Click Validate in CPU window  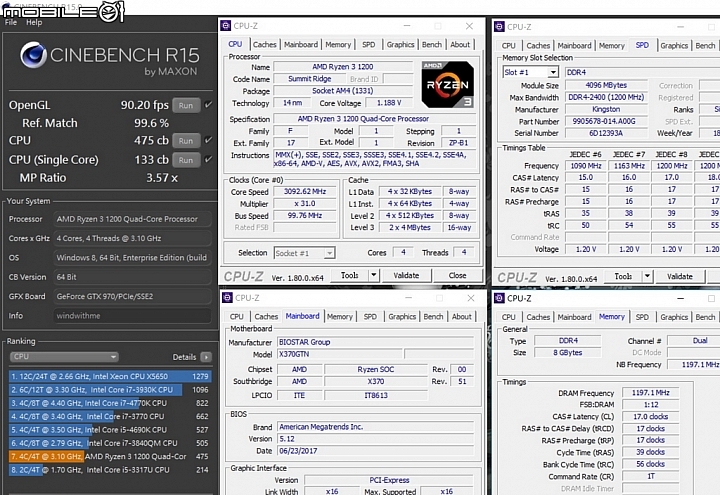click(406, 275)
